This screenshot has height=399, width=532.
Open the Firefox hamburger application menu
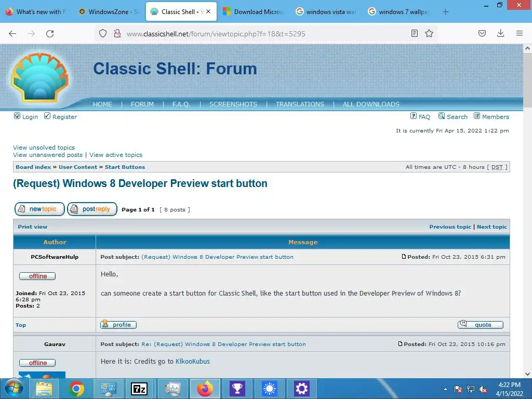[520, 33]
